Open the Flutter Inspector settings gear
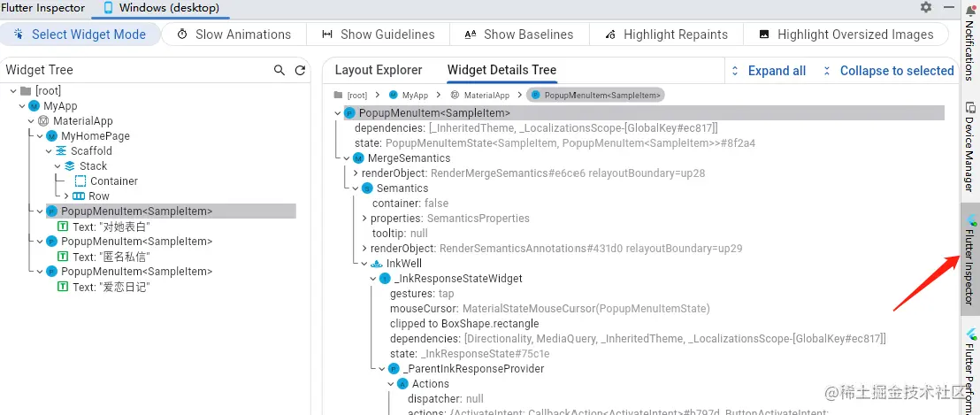The image size is (980, 415). pos(926,7)
